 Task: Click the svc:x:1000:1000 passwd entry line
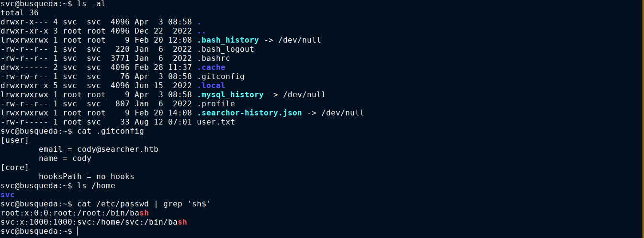[94, 222]
